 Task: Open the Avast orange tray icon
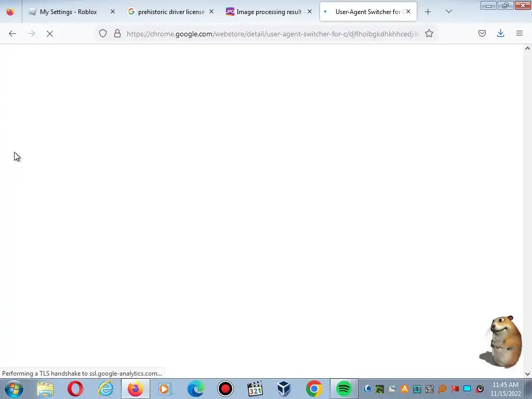tap(404, 389)
